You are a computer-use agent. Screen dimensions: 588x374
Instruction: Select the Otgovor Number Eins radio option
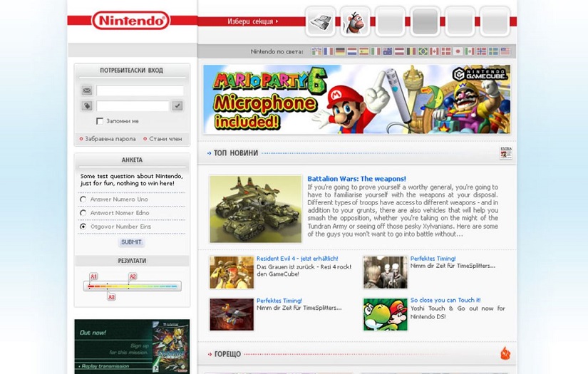click(x=83, y=227)
